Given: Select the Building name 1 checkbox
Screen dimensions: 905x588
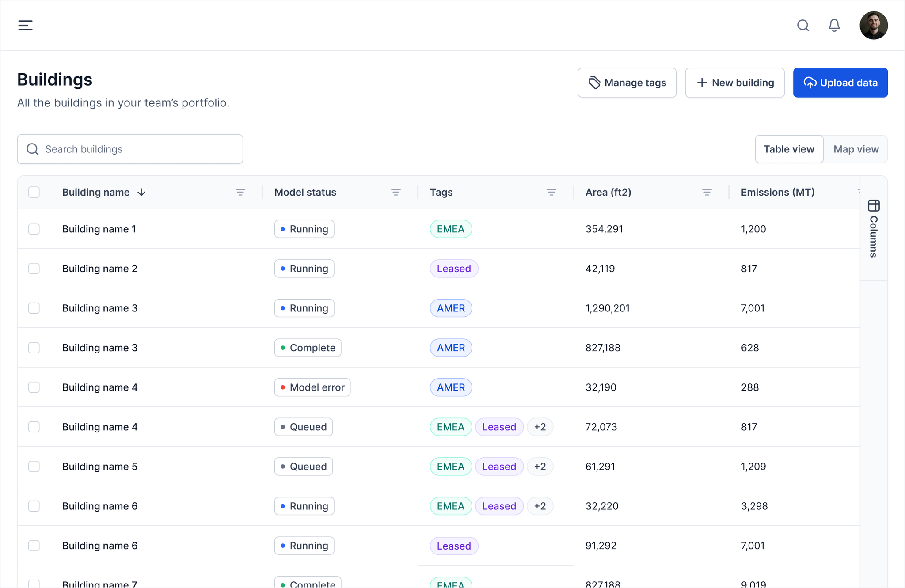Looking at the screenshot, I should (34, 229).
